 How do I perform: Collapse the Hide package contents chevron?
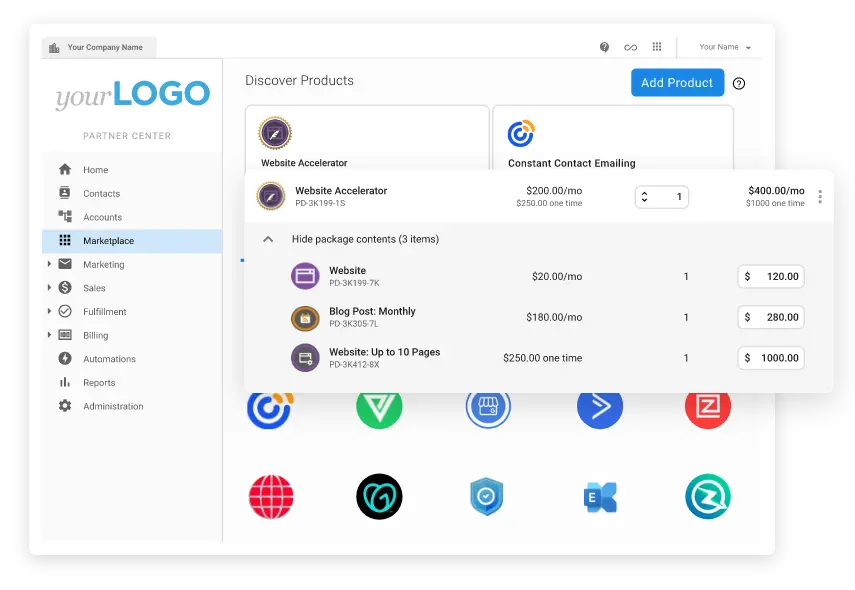pos(268,240)
